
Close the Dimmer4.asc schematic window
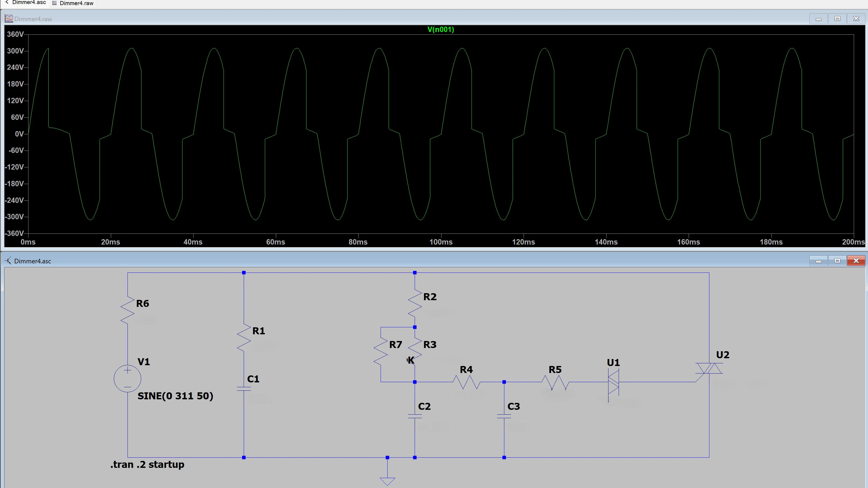pyautogui.click(x=856, y=261)
